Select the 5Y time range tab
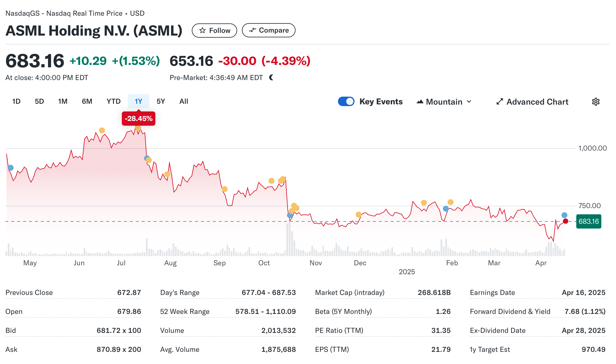The image size is (616, 364). (x=160, y=101)
